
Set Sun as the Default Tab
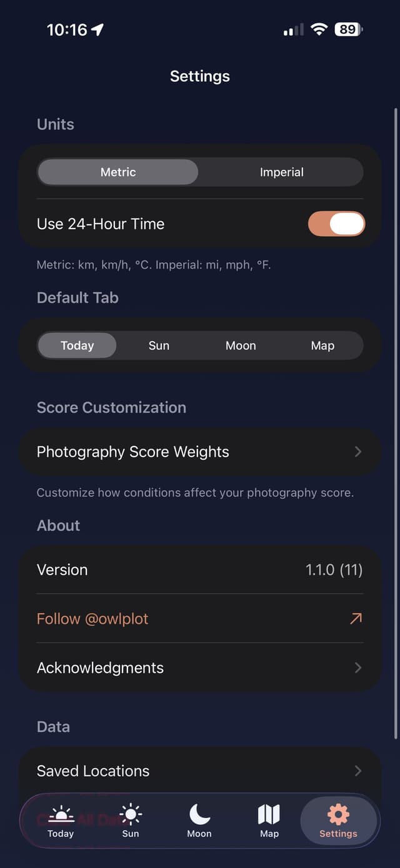click(159, 345)
